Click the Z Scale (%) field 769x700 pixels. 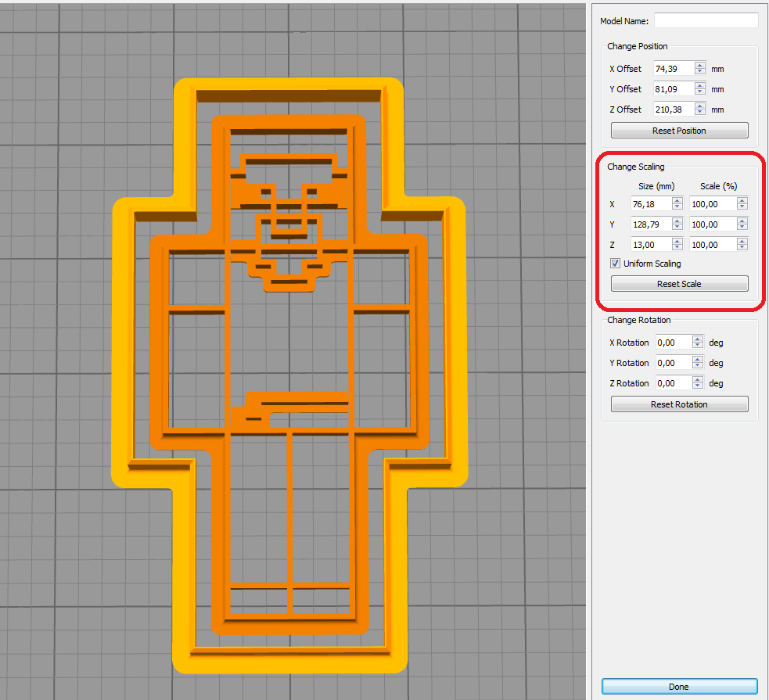713,245
